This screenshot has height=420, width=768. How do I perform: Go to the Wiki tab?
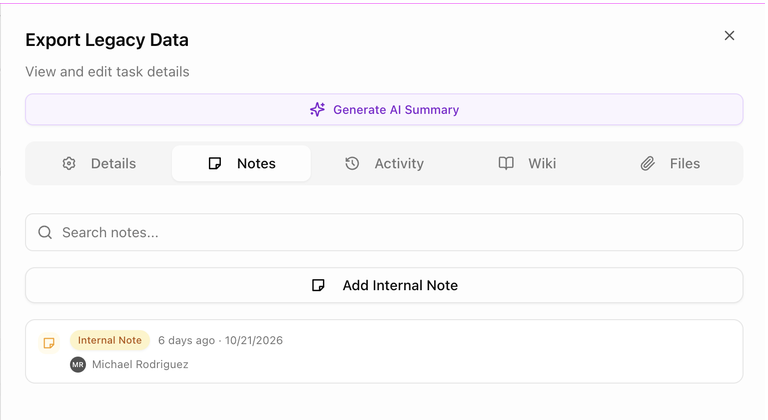pyautogui.click(x=527, y=163)
